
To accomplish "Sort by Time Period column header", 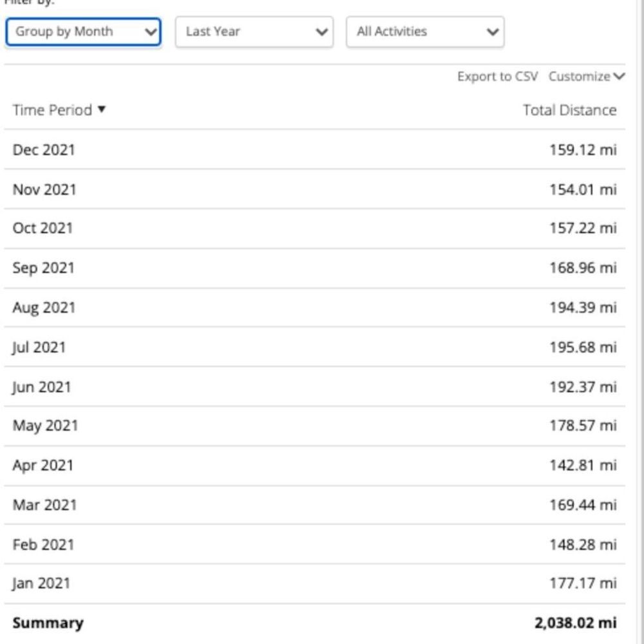I will pos(52,110).
